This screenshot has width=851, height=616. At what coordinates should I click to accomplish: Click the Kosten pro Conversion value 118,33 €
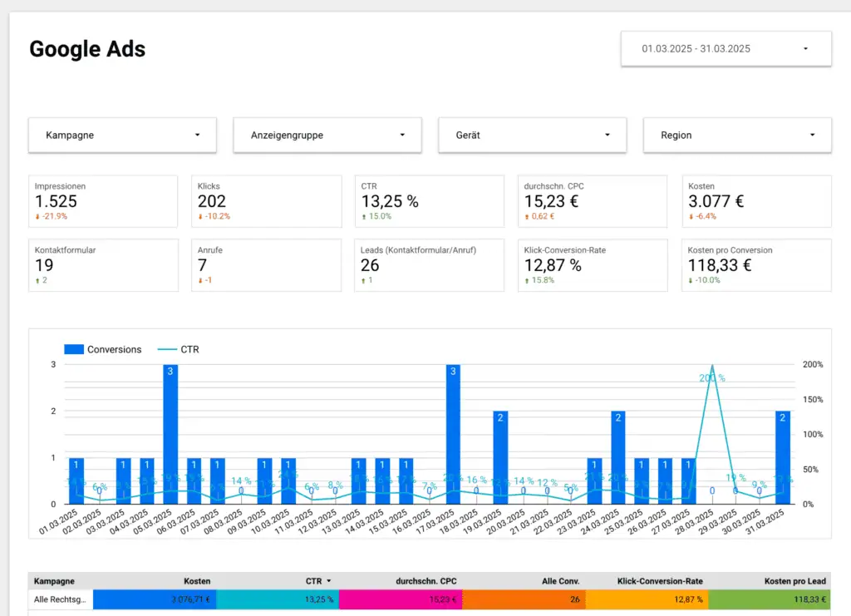click(x=720, y=265)
